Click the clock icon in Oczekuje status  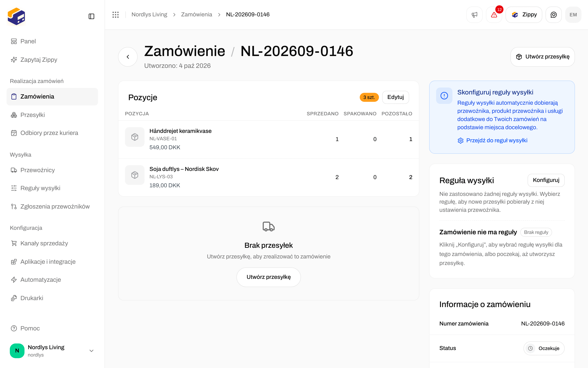530,348
